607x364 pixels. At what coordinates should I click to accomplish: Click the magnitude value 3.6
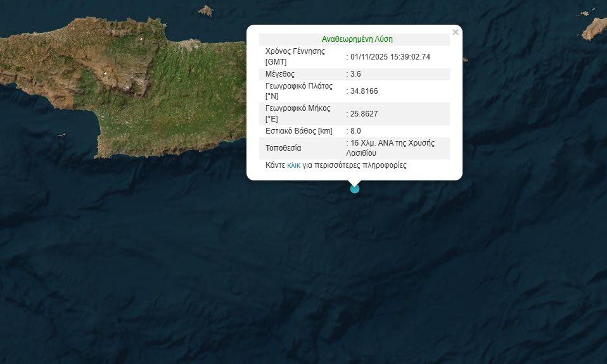click(x=355, y=74)
